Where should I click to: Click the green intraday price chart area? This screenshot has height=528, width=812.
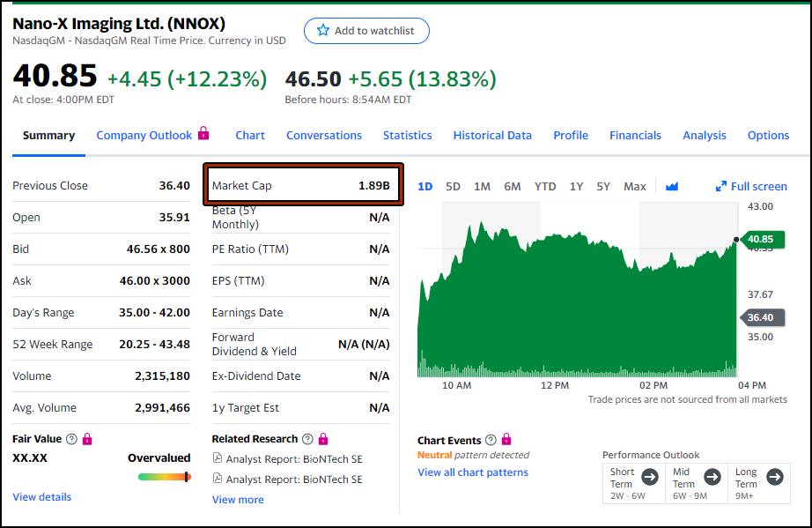[577, 301]
